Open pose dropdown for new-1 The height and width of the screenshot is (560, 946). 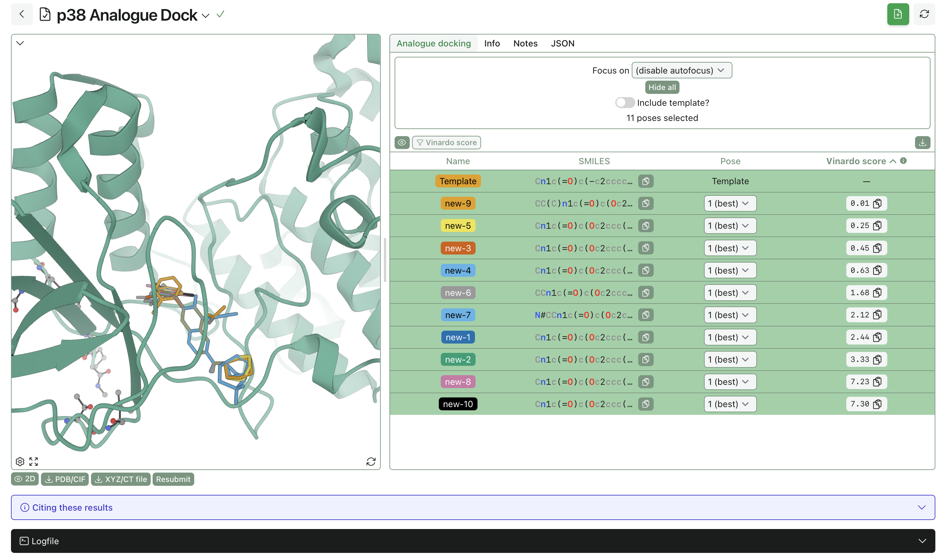pyautogui.click(x=730, y=337)
